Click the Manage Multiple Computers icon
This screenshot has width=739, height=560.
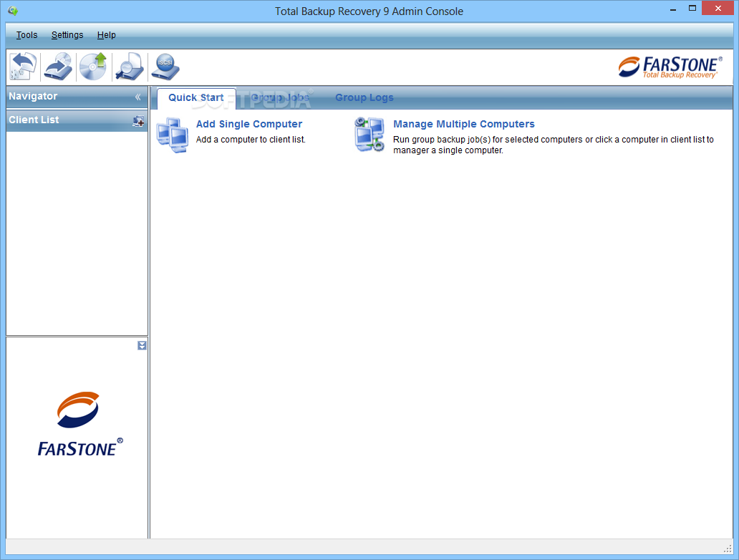(369, 135)
